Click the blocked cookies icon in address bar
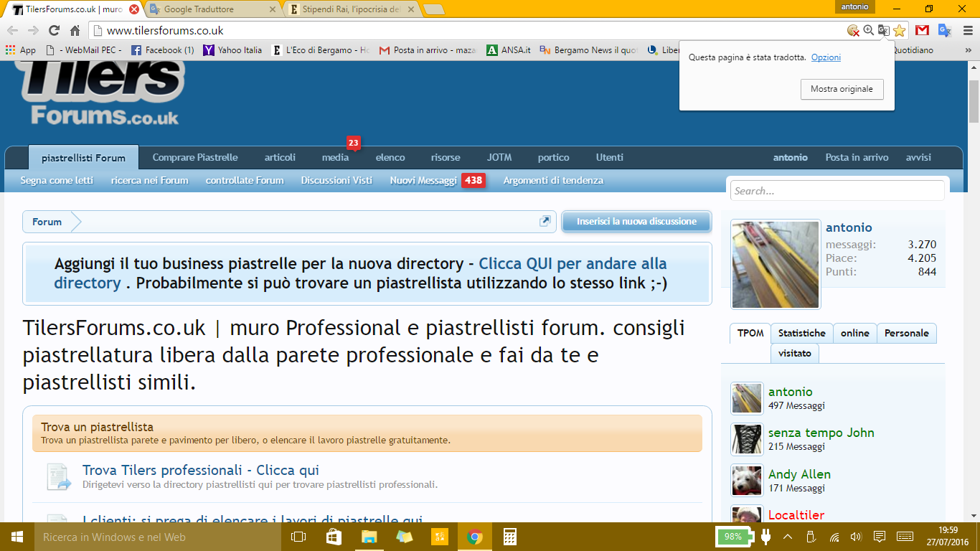Screen dimensions: 980x551 tap(853, 30)
